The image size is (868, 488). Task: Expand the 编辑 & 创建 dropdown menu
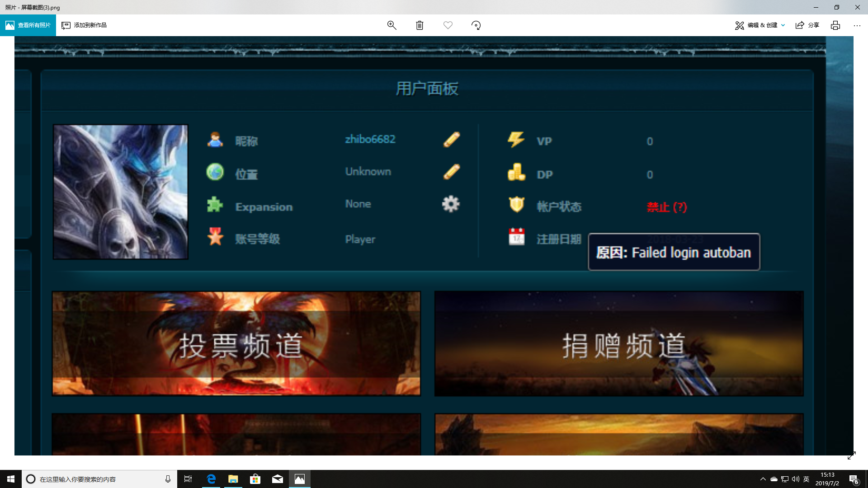(759, 25)
